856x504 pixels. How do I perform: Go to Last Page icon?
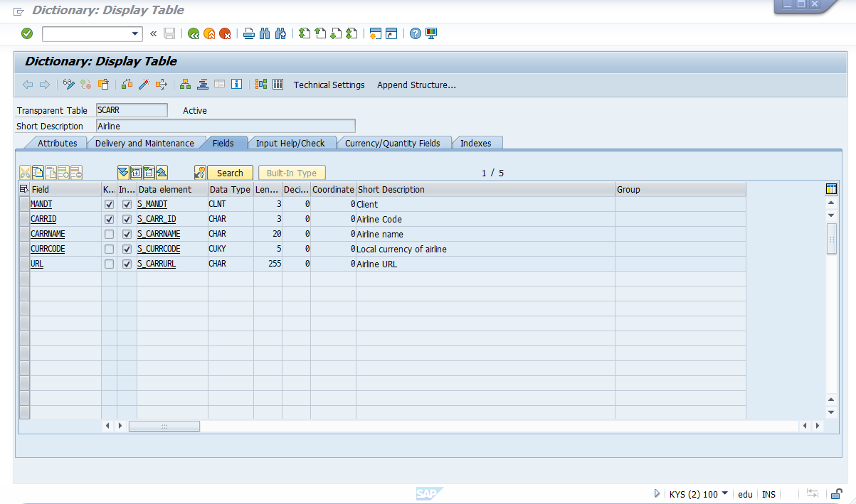click(352, 33)
